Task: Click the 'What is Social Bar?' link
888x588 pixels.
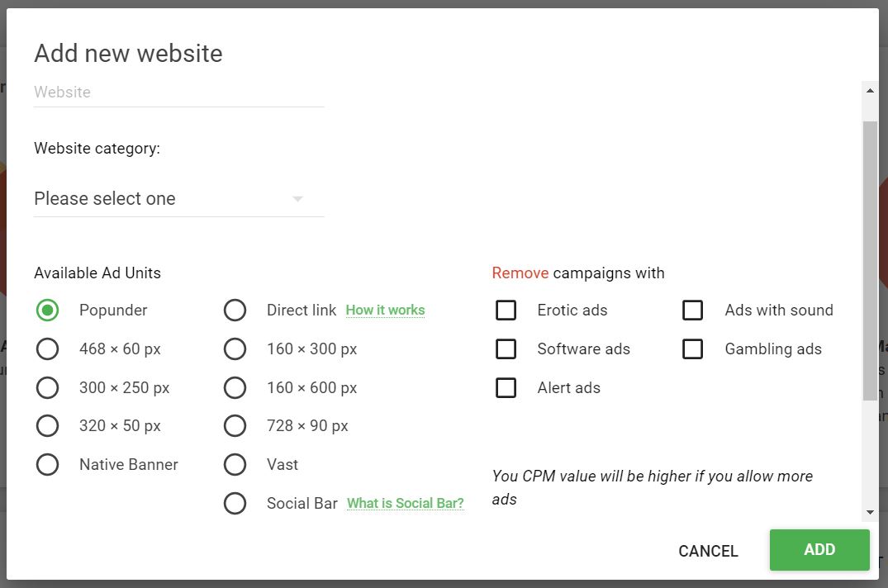Action: pos(405,503)
